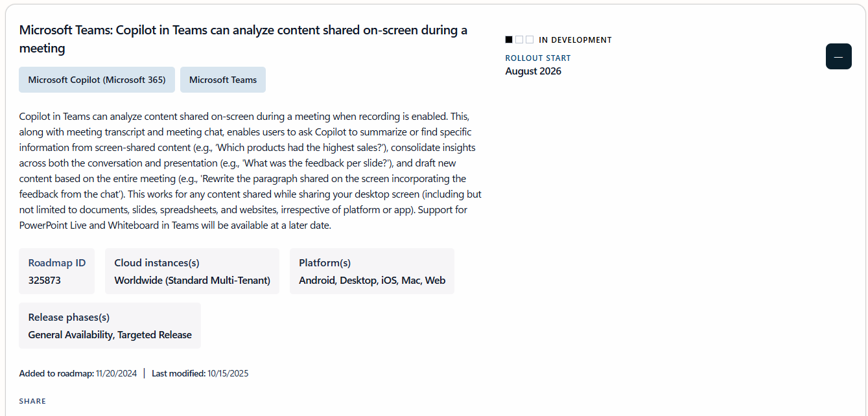The width and height of the screenshot is (868, 416).
Task: Click the Rollout Start label
Action: coord(538,58)
